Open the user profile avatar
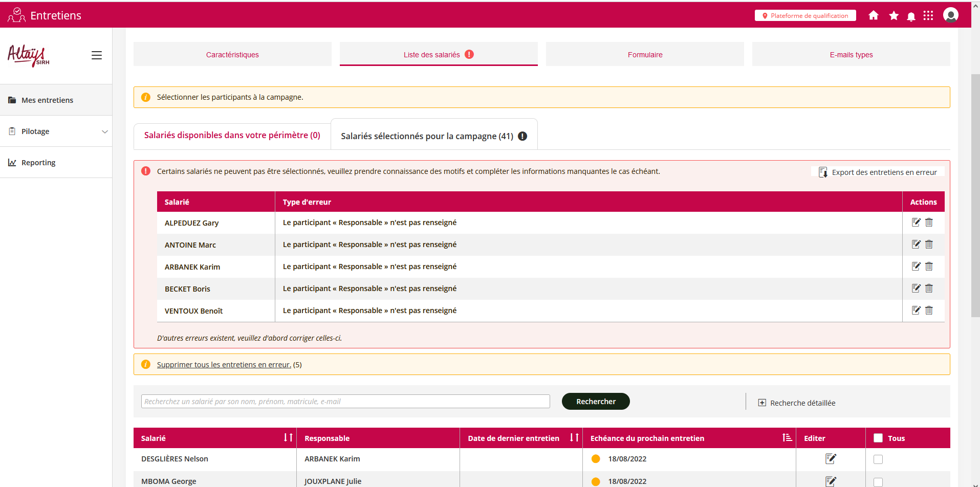This screenshot has height=487, width=980. click(950, 15)
